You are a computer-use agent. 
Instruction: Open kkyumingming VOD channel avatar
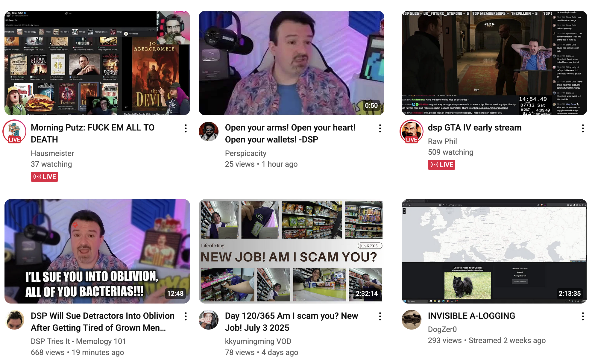(x=209, y=320)
